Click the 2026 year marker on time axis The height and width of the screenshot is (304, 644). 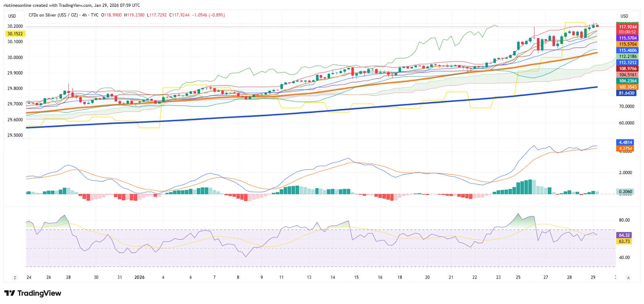coord(139,277)
